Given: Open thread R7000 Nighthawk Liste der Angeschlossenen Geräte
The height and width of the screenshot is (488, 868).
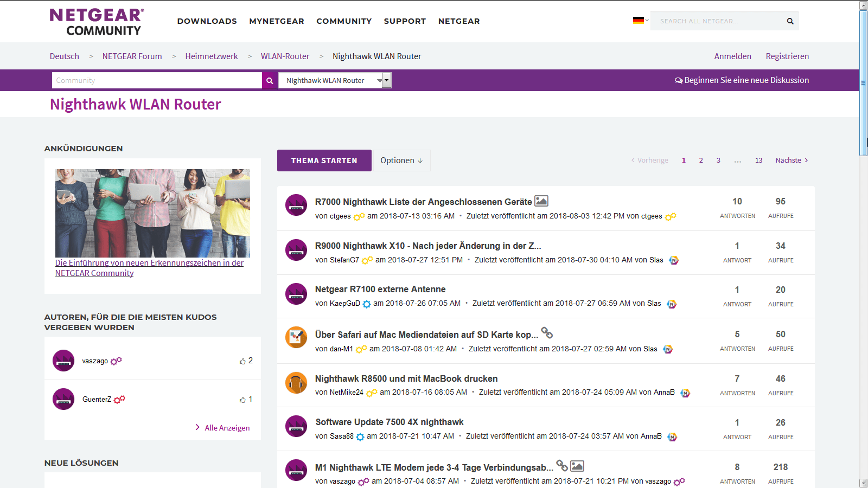Looking at the screenshot, I should click(x=423, y=202).
